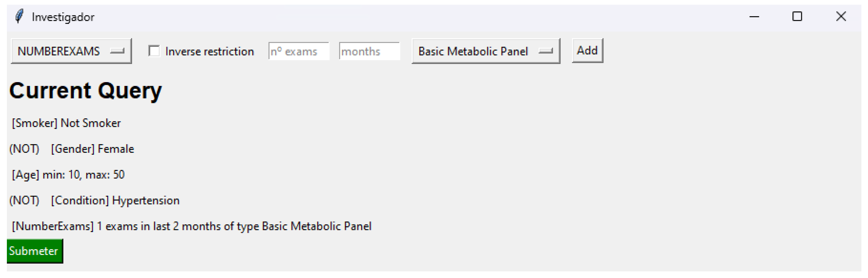868x278 pixels.
Task: Close the Investigador window
Action: [841, 16]
